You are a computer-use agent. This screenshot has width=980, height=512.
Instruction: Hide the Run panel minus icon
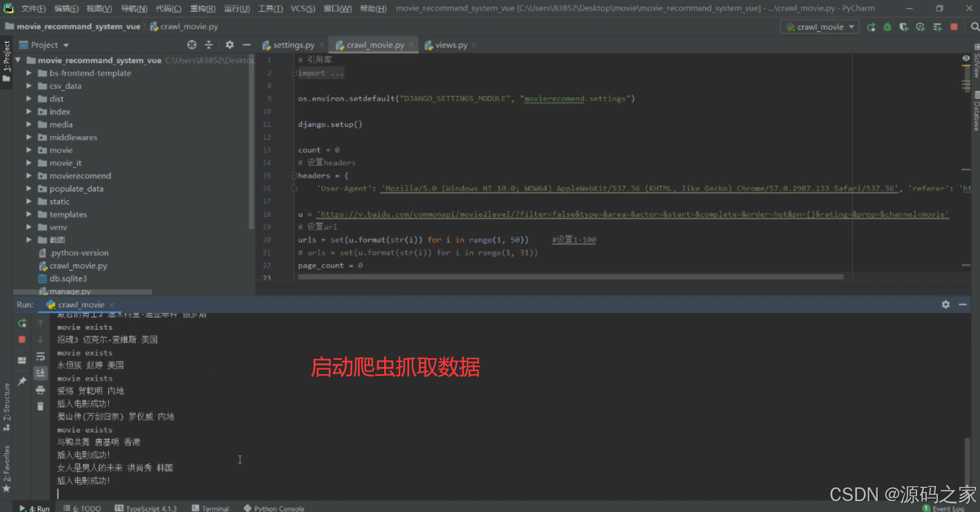click(963, 304)
